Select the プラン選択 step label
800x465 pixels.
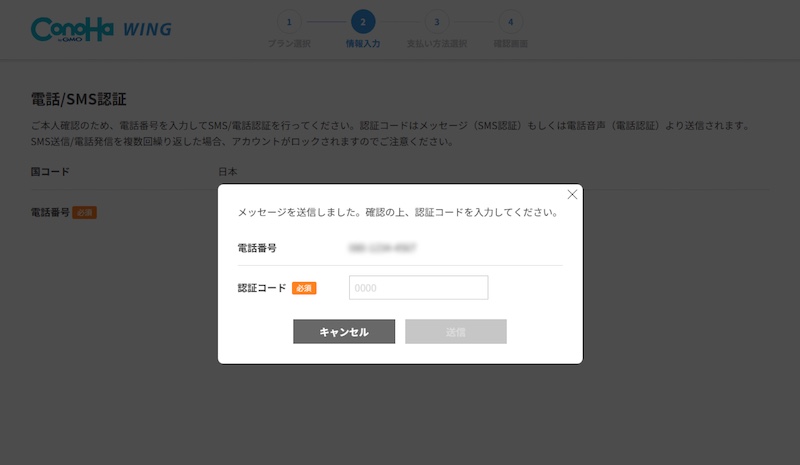tap(289, 44)
